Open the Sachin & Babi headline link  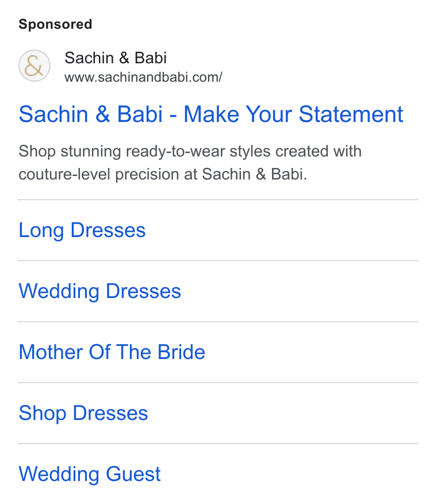(x=211, y=114)
